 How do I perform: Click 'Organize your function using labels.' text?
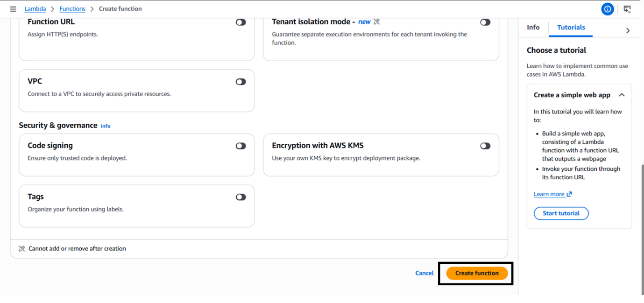[76, 209]
